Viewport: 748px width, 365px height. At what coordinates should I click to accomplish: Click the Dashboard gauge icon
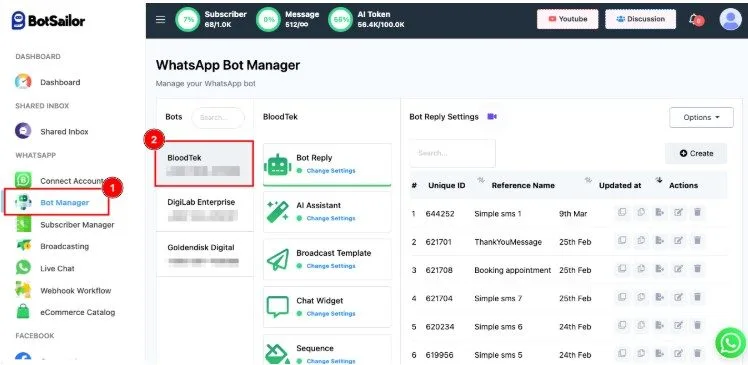tap(23, 82)
